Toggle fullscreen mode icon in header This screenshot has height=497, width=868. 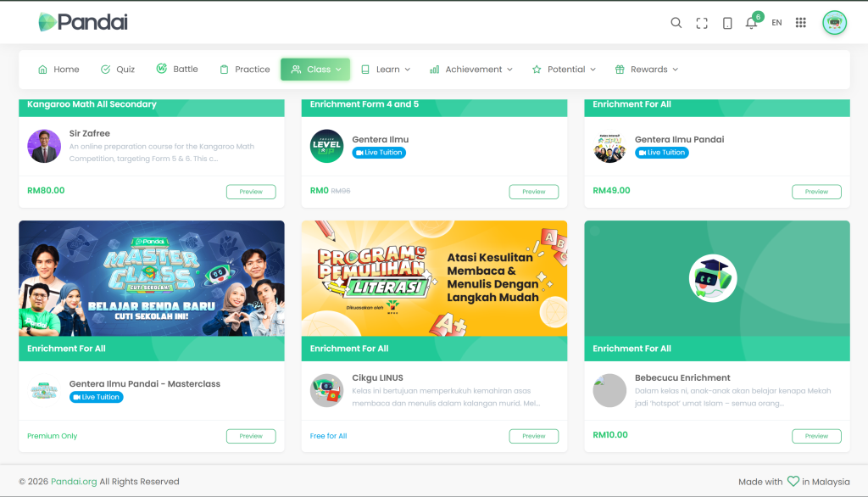(701, 23)
